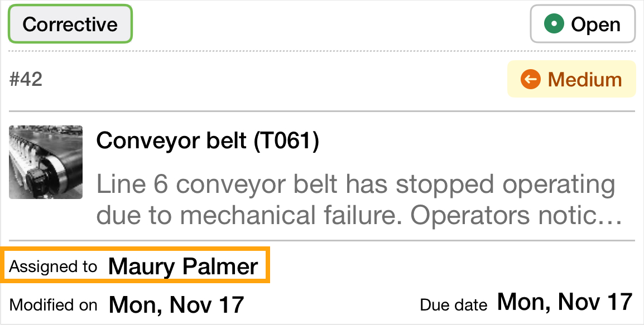Click the conveyor belt asset photo

click(x=45, y=162)
